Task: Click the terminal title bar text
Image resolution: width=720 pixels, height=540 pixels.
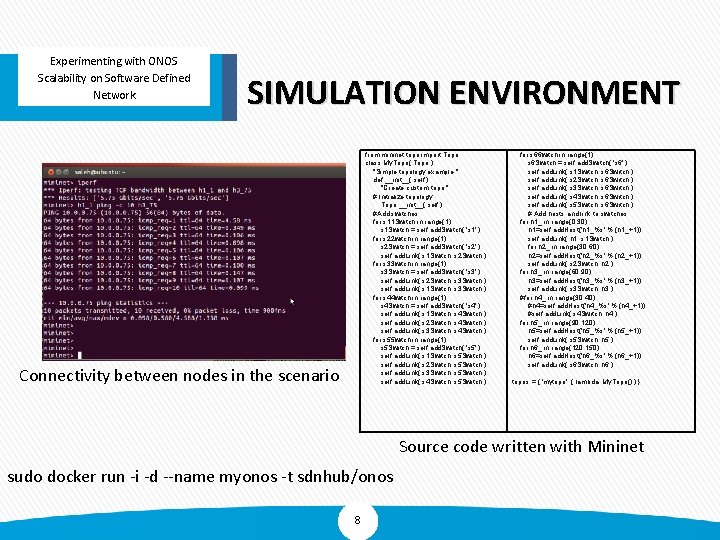Action: 100,172
